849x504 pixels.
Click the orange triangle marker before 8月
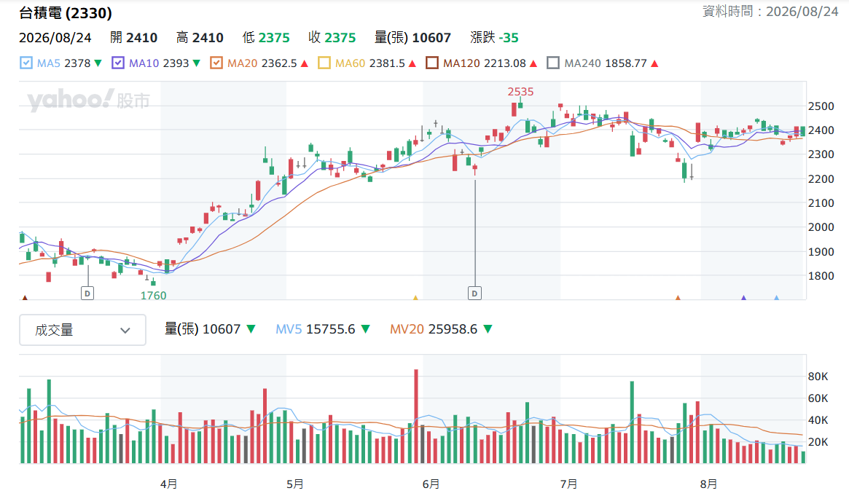(x=678, y=297)
